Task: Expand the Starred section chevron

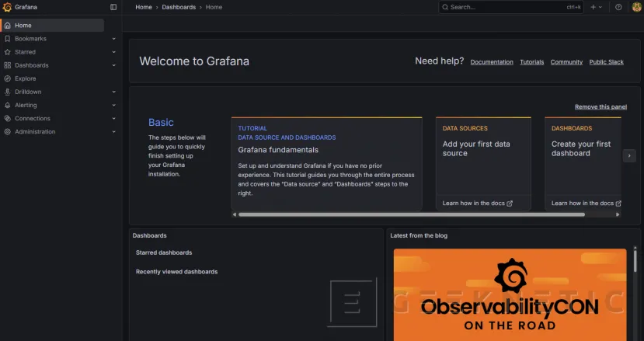Action: 113,52
